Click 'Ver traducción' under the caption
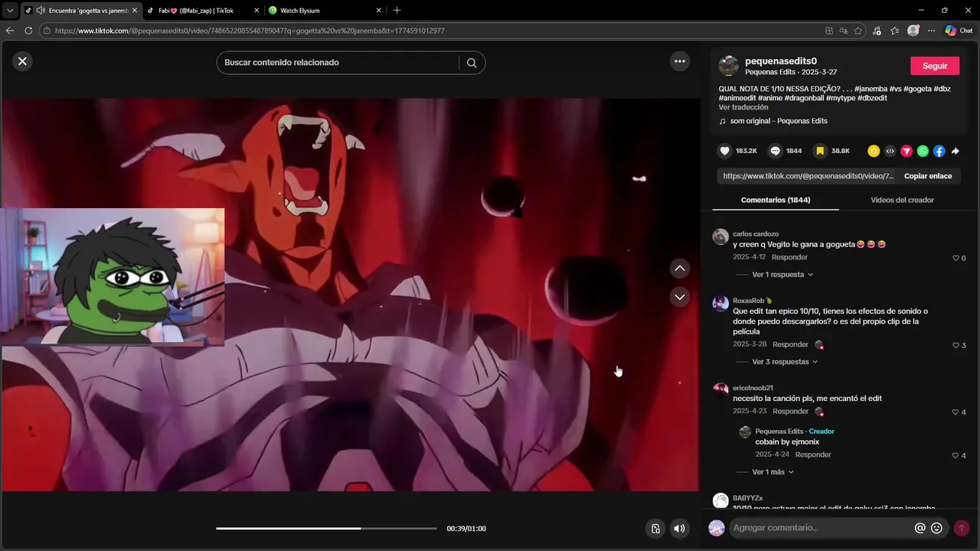The image size is (980, 551). (x=743, y=107)
